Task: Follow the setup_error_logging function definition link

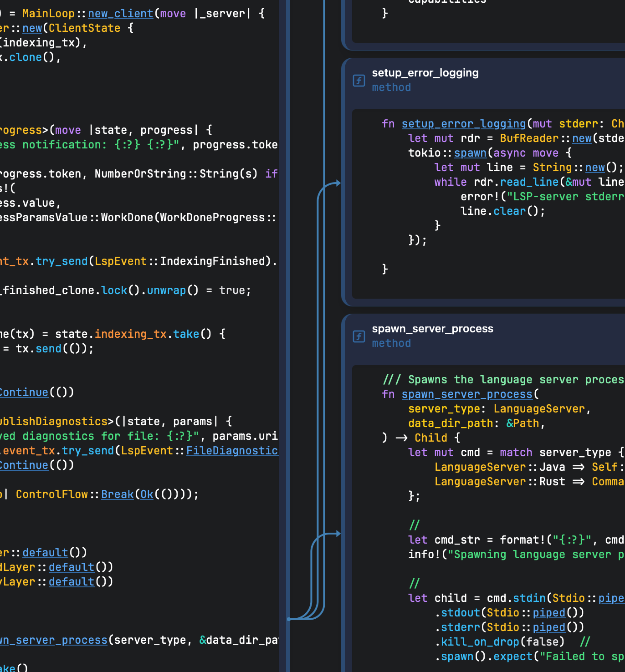Action: coord(463,124)
